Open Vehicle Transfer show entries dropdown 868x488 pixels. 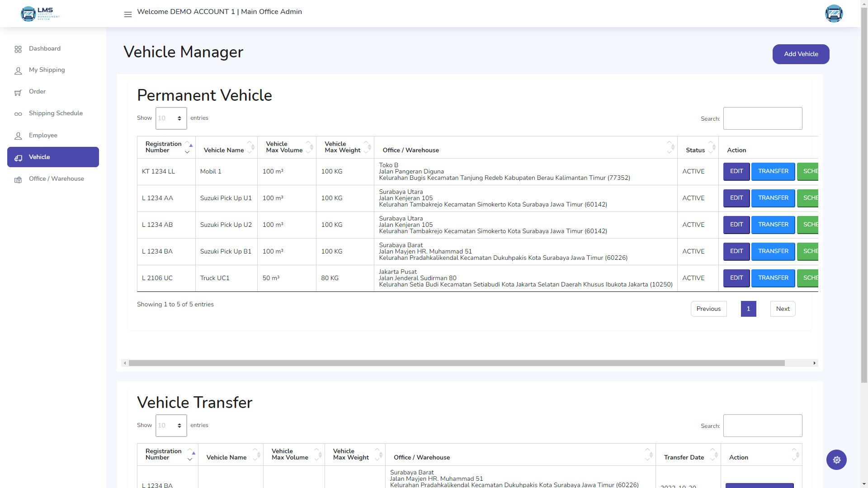pyautogui.click(x=171, y=426)
